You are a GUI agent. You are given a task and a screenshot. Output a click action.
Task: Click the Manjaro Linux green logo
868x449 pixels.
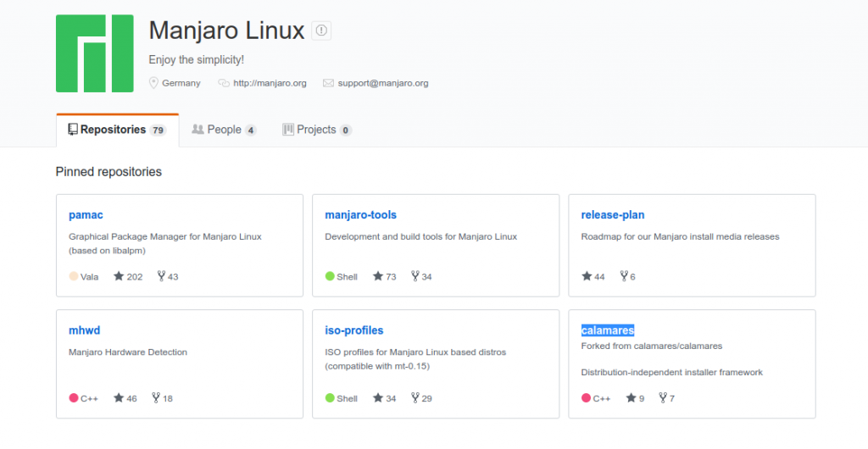coord(95,53)
